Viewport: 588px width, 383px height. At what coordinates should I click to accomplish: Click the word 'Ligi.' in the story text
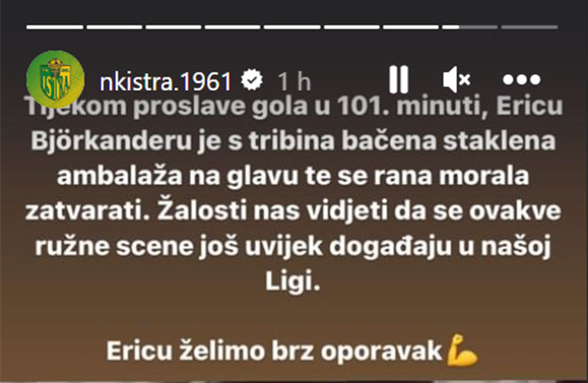coord(293,281)
